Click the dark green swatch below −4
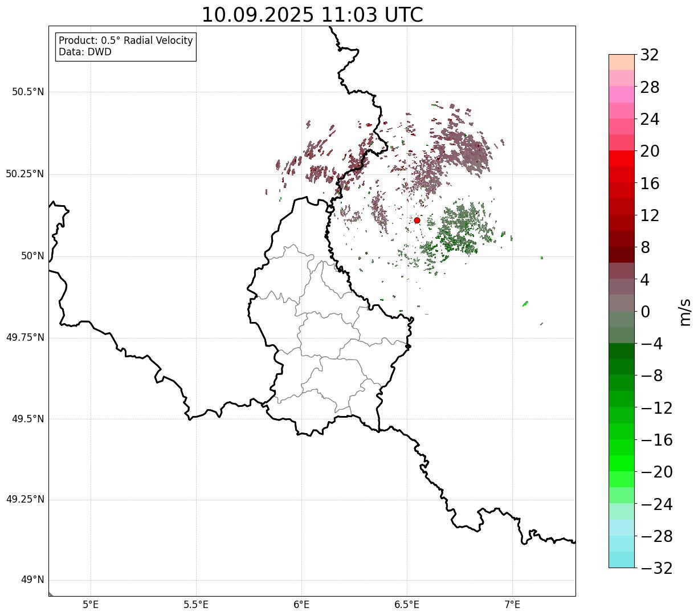698x616 pixels. pos(621,351)
